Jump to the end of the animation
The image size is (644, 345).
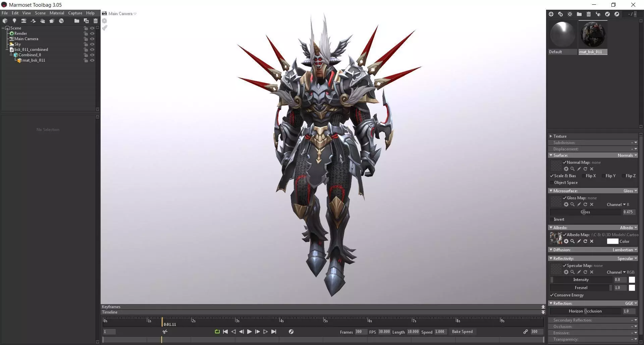274,332
